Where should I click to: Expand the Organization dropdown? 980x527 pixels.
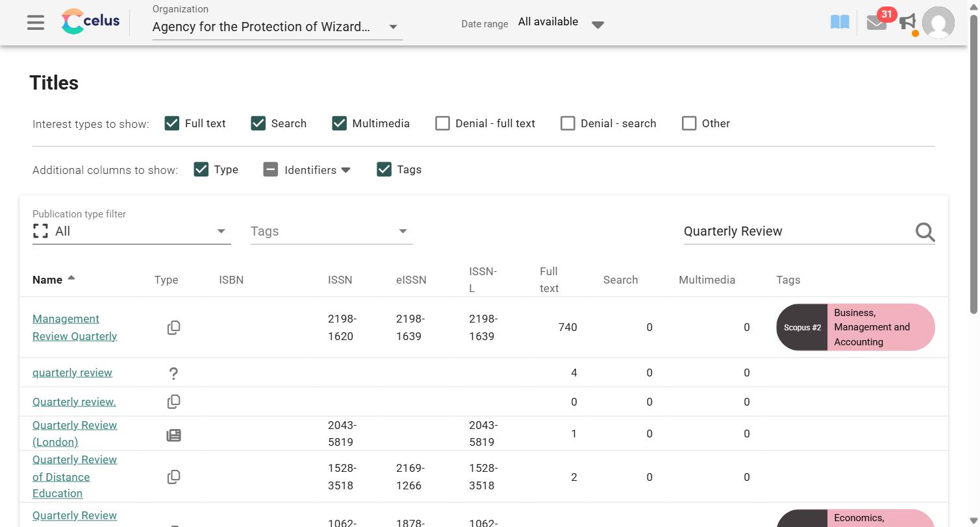pos(277,27)
